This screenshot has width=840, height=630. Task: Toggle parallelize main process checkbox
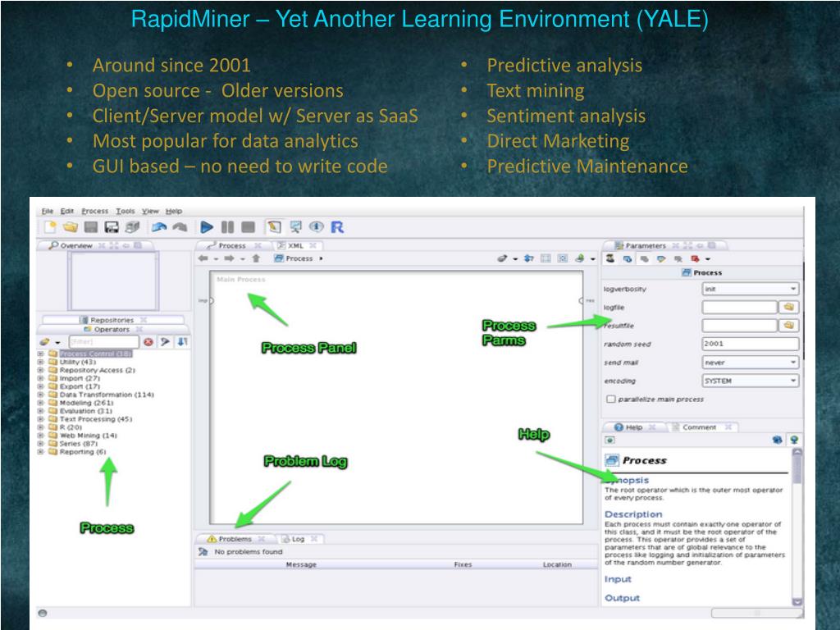coord(610,399)
